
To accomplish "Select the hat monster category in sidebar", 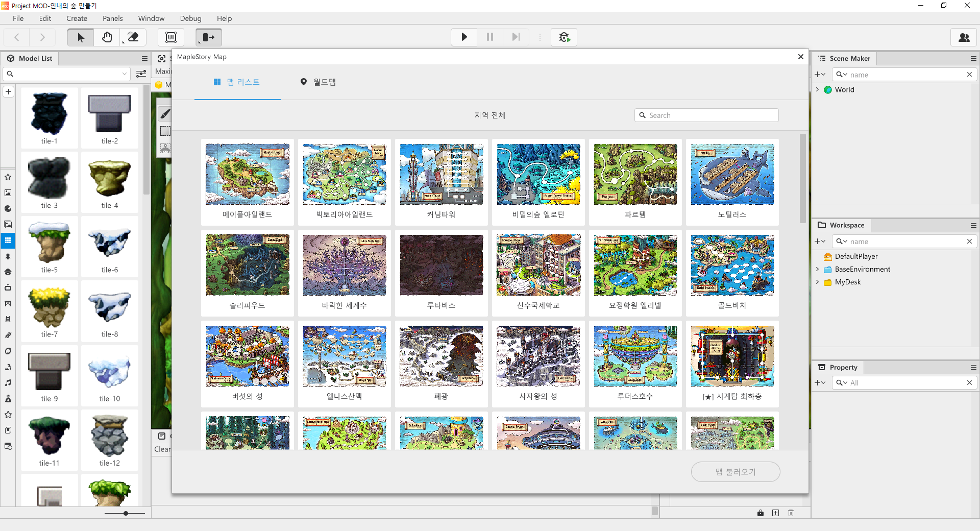I will pyautogui.click(x=8, y=272).
